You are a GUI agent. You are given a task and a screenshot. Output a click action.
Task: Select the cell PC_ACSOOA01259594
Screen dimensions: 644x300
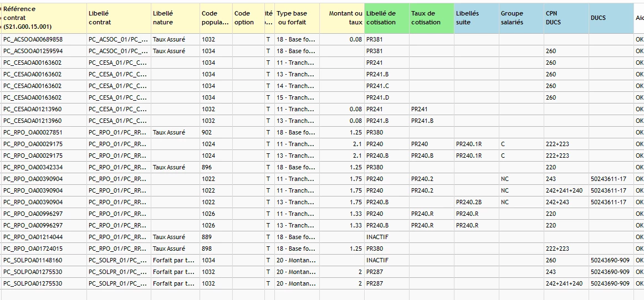click(33, 51)
